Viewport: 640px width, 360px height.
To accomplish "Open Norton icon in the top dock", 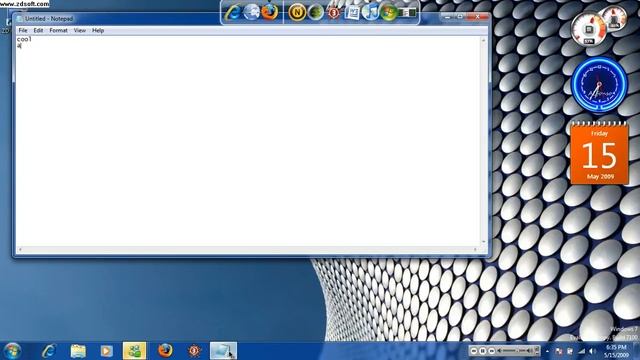I will (297, 12).
